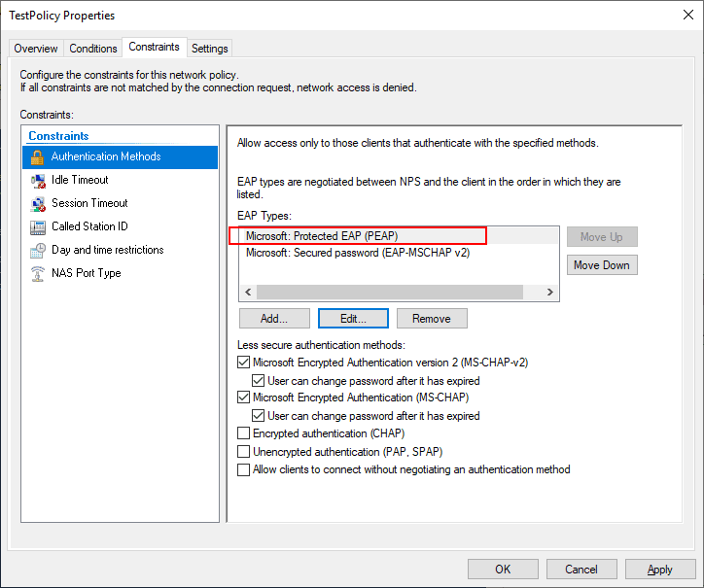Open the Conditions tab

tap(93, 49)
